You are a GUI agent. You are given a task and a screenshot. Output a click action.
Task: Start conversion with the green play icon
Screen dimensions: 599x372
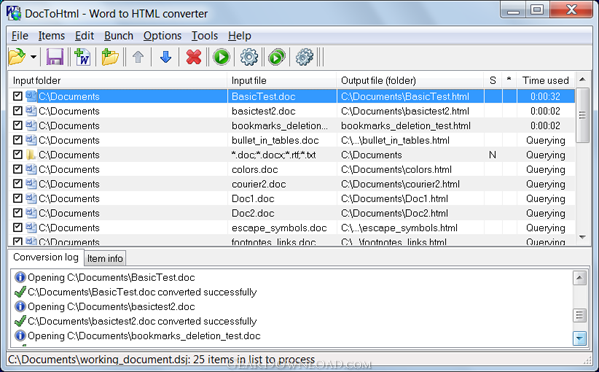click(222, 57)
